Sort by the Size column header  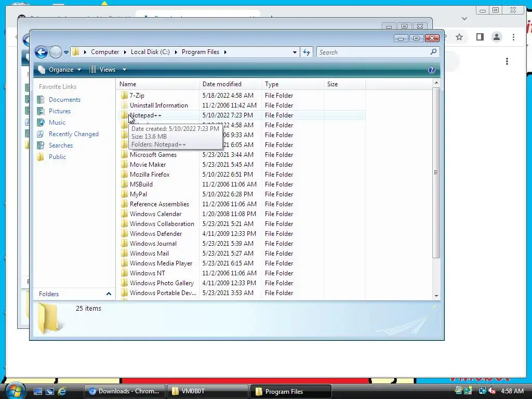[345, 84]
